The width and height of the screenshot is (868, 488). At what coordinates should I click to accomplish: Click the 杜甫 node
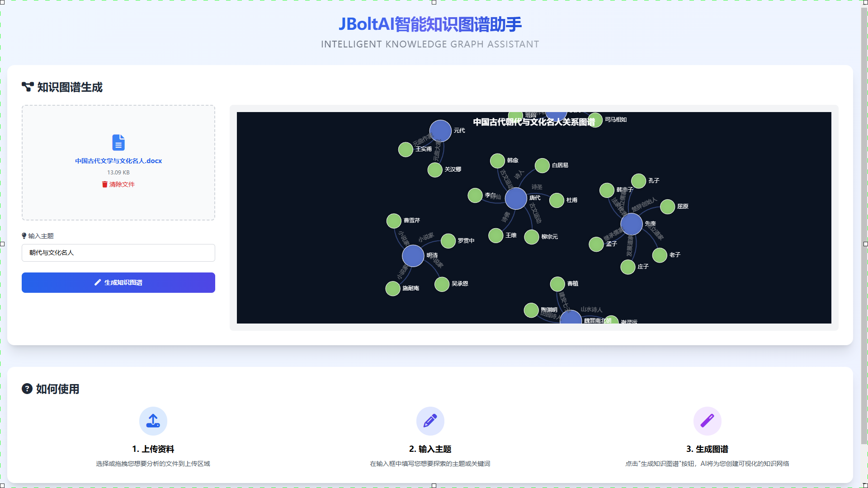point(557,200)
